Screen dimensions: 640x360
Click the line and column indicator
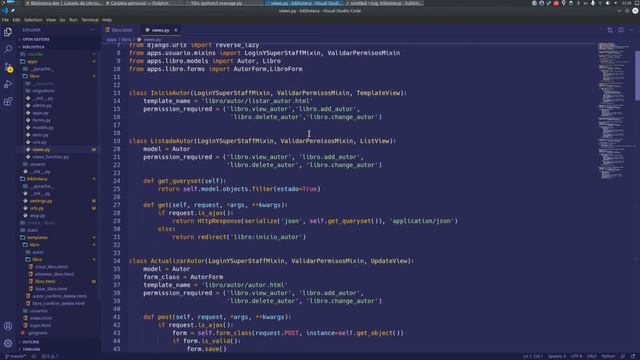click(533, 356)
